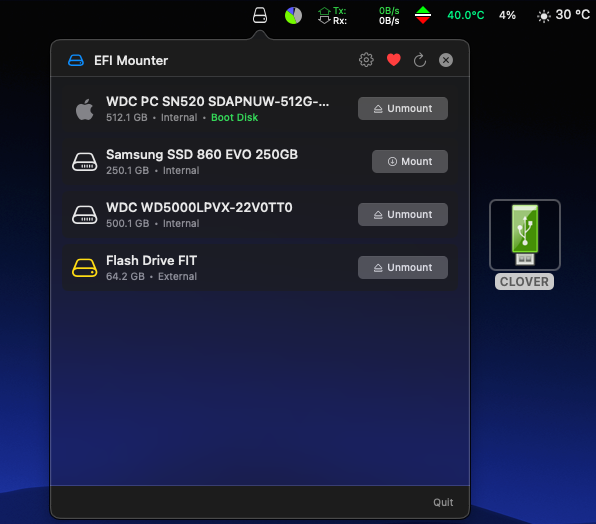Click the Tx/Rx network speed indicator
The width and height of the screenshot is (596, 524).
click(358, 16)
